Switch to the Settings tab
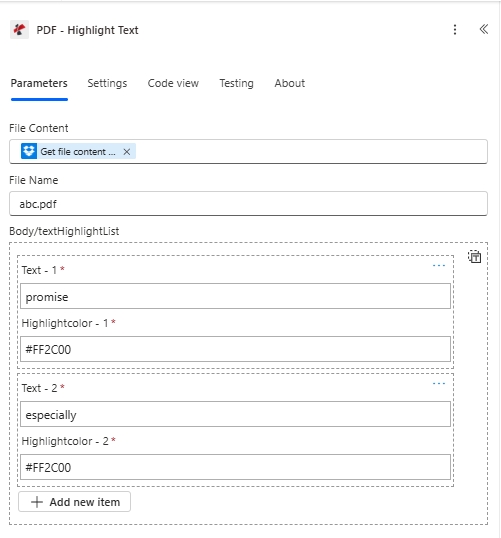 pos(107,83)
